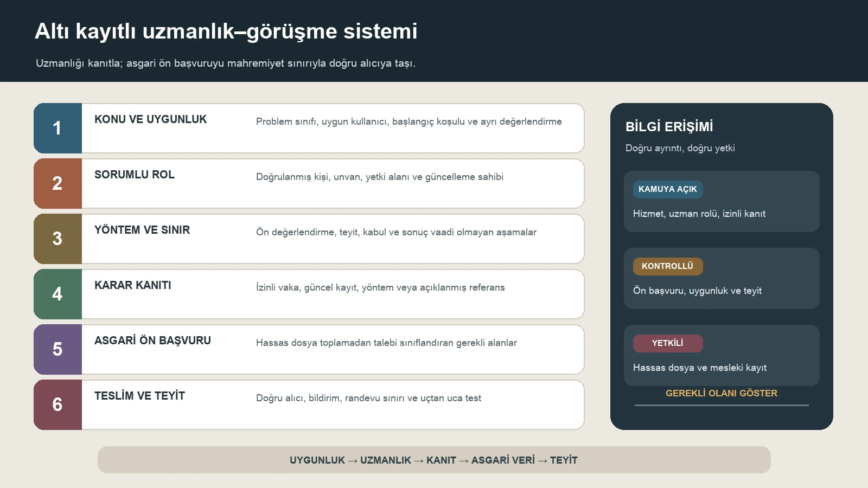Image resolution: width=868 pixels, height=488 pixels.
Task: Click the slide title 'Altı kayıtlı uzmanlık–görüşme sistemi'
Action: pyautogui.click(x=226, y=31)
